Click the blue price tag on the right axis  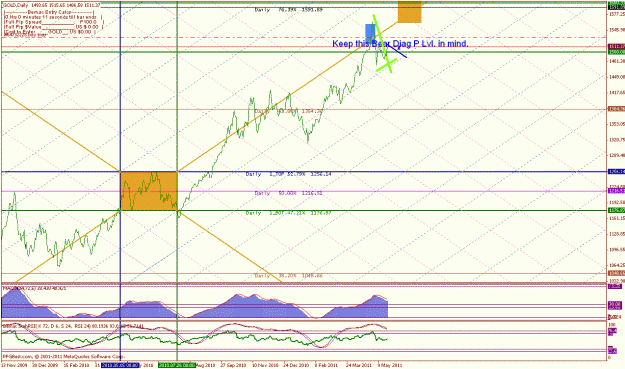click(x=616, y=172)
